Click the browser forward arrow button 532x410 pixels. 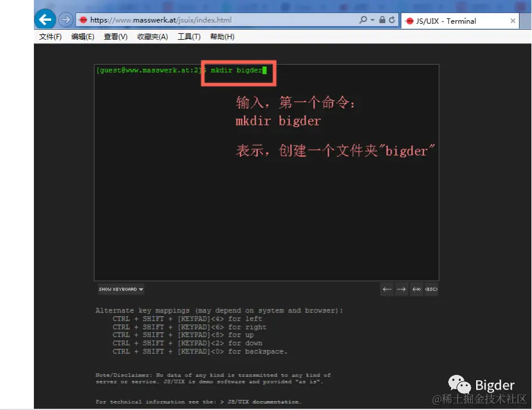click(x=66, y=20)
